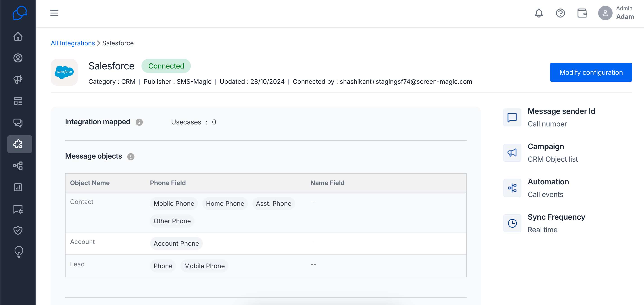
Task: Open the lightbulb tips sidebar icon
Action: [x=19, y=252]
